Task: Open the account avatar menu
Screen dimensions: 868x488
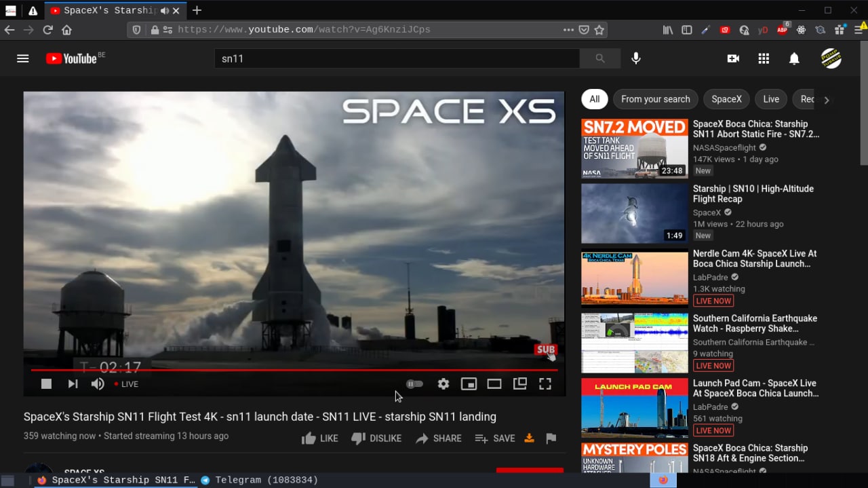Action: click(831, 58)
